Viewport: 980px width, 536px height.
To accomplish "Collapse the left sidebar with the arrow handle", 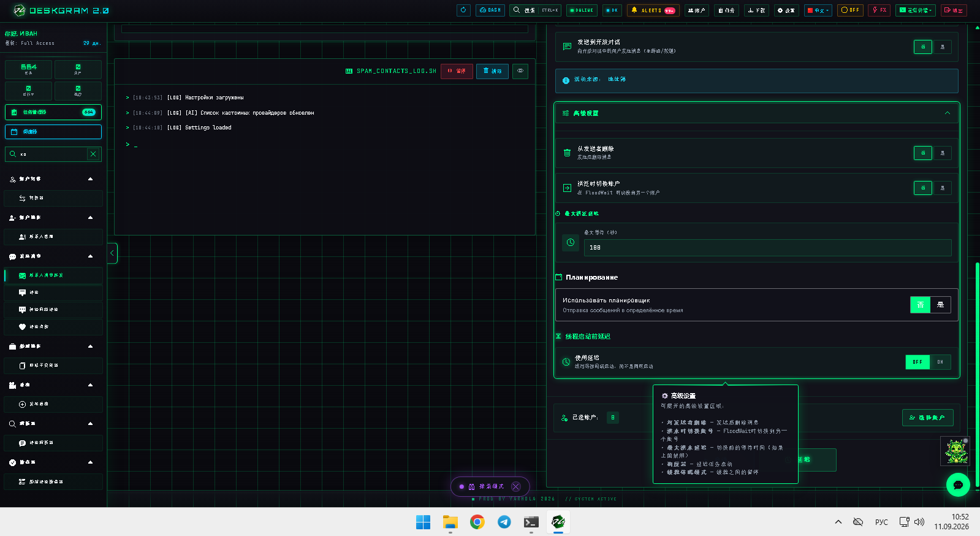I will pos(112,253).
